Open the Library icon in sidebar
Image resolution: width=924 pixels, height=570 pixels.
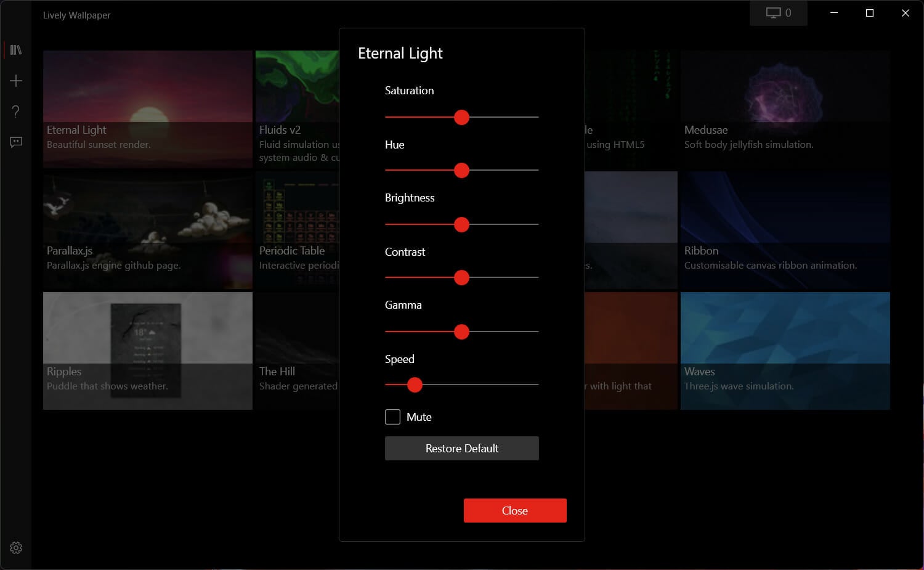[x=16, y=50]
